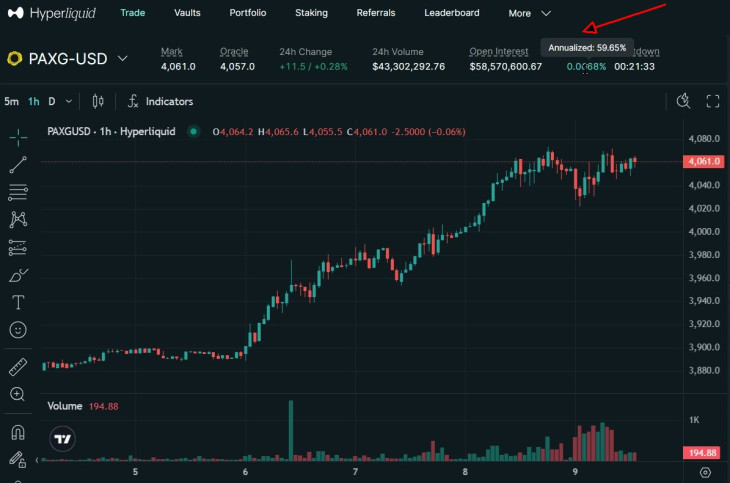
Task: Toggle lock all drawings tool
Action: (x=17, y=459)
